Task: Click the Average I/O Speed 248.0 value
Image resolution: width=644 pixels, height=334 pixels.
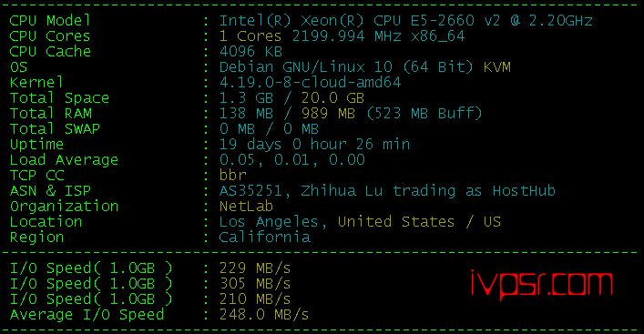Action: 264,315
